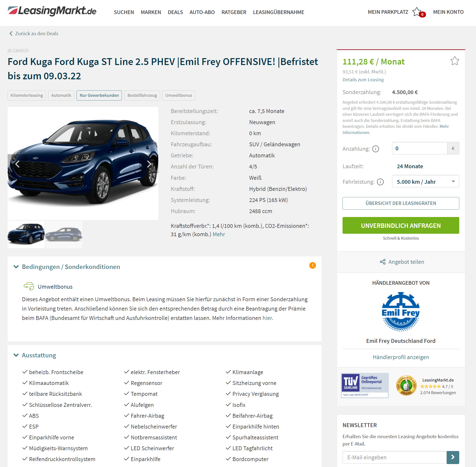Viewport: 476px width, 467px height.
Task: Toggle the Kilometerleasing tag
Action: (x=27, y=95)
